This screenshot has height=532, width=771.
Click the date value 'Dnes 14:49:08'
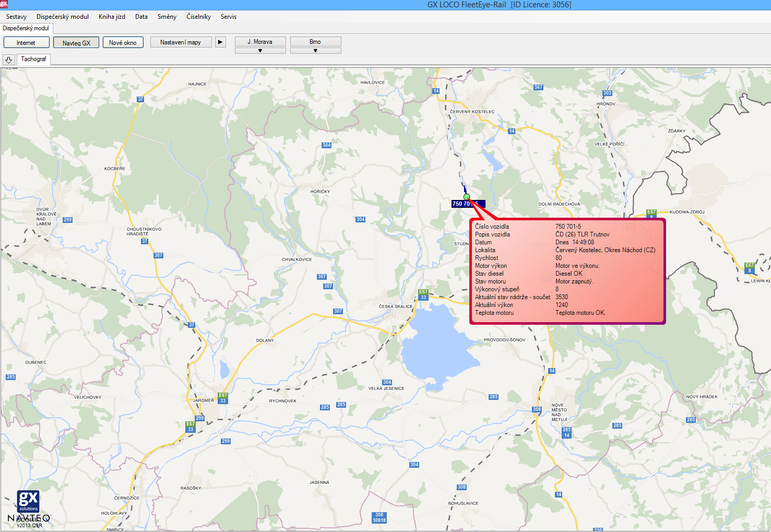pos(574,242)
